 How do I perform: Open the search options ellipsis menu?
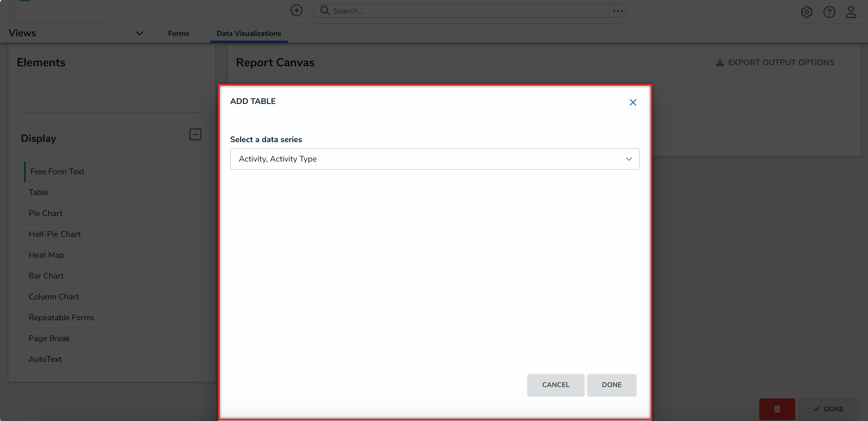pos(617,11)
